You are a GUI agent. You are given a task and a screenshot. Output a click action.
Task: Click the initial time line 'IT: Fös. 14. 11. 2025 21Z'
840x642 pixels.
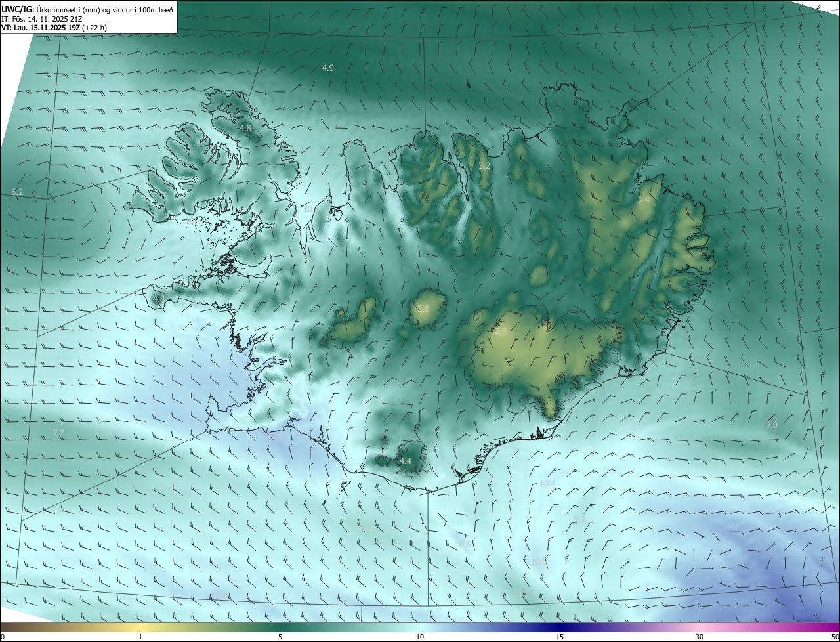coord(41,18)
